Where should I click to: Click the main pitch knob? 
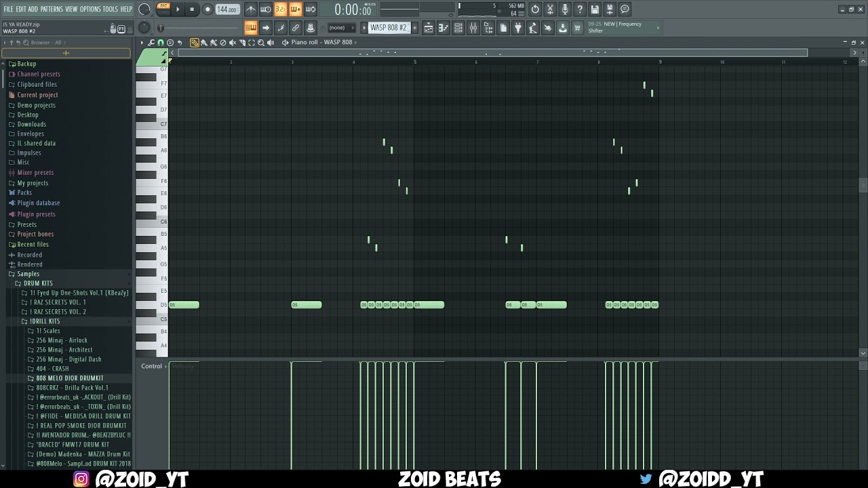click(144, 28)
